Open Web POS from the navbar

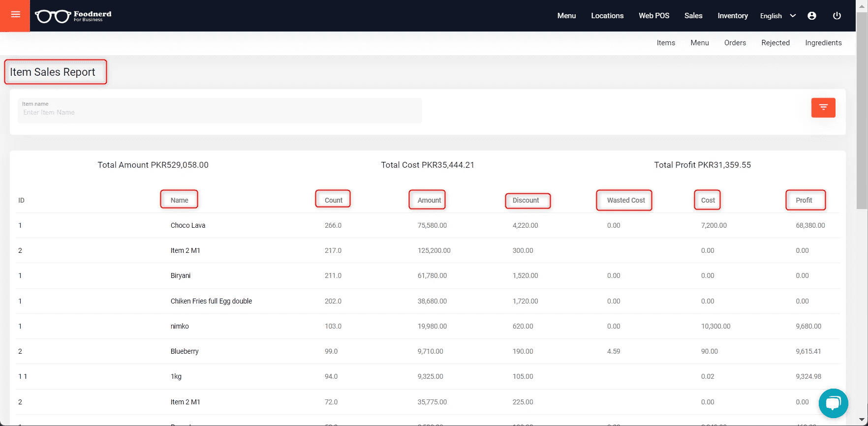[x=654, y=16]
